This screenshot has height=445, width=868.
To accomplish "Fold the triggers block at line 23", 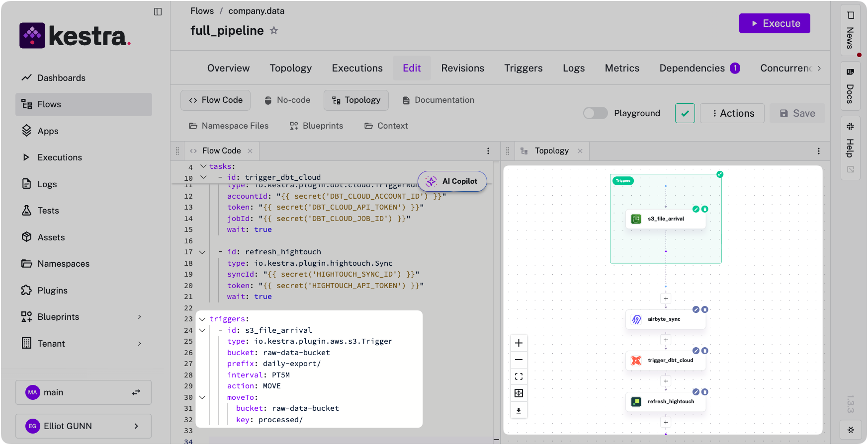I will 202,319.
